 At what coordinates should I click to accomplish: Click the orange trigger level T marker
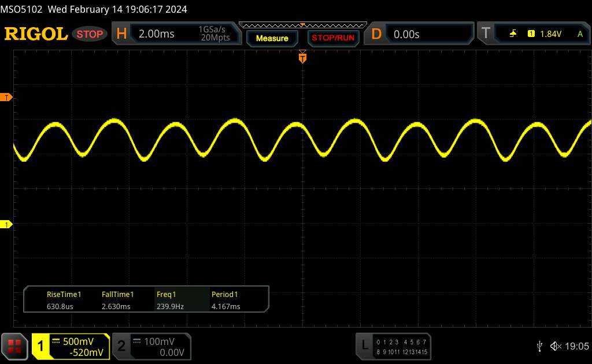pos(6,97)
